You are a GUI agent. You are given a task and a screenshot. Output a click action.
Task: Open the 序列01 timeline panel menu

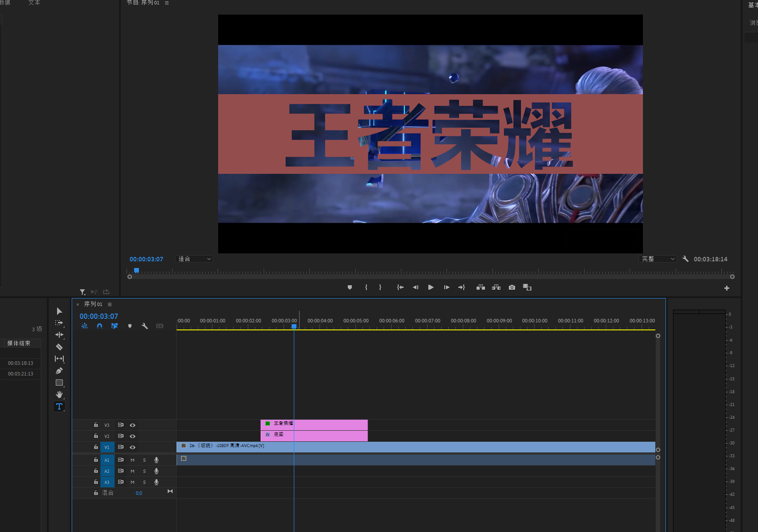(x=110, y=304)
